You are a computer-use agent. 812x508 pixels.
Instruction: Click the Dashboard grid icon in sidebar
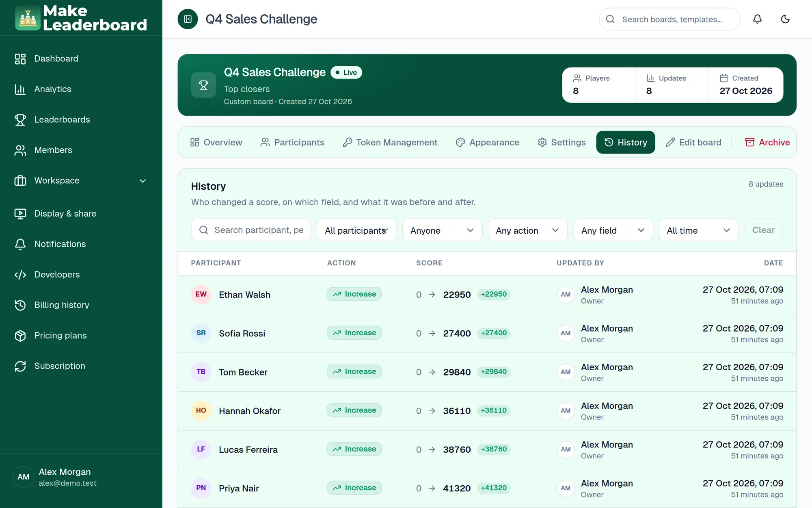tap(20, 59)
